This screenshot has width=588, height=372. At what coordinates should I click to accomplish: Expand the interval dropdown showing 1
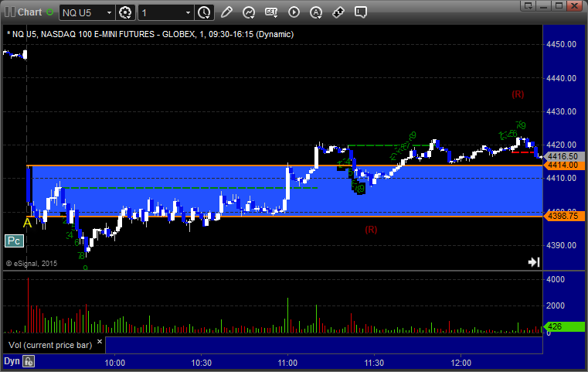(x=189, y=13)
